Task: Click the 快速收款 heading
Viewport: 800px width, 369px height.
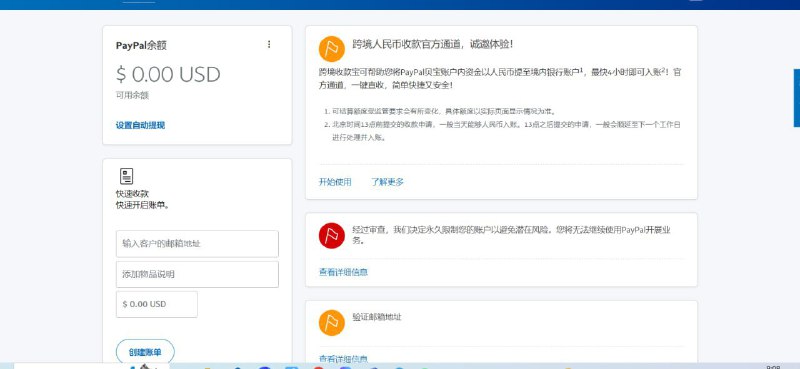Action: click(x=132, y=194)
